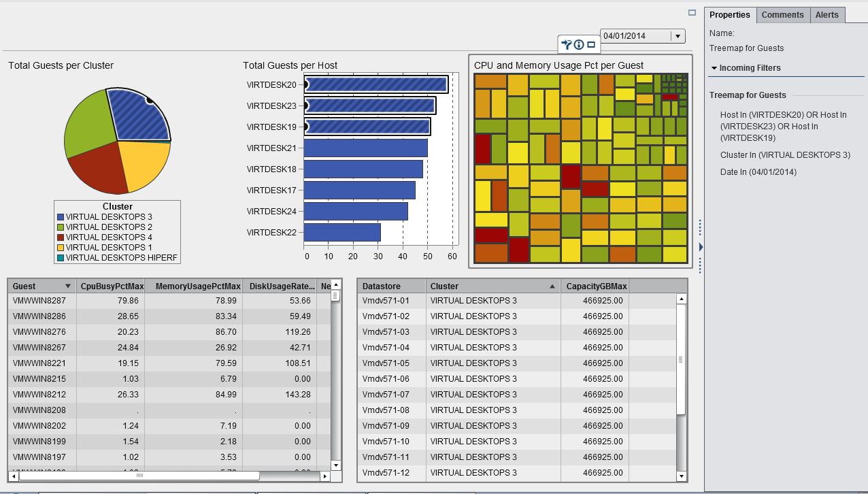Open the 04/01/2014 date dropdown
Image resolution: width=868 pixels, height=494 pixels.
[678, 36]
